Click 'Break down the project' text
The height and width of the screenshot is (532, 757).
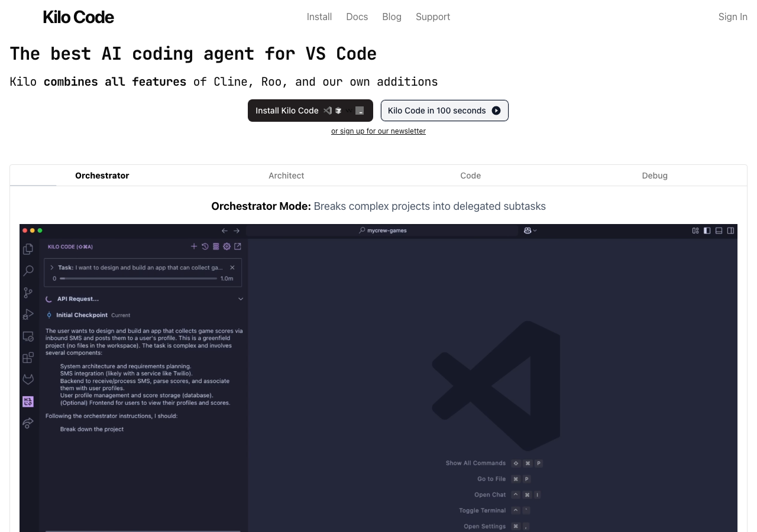(x=92, y=429)
